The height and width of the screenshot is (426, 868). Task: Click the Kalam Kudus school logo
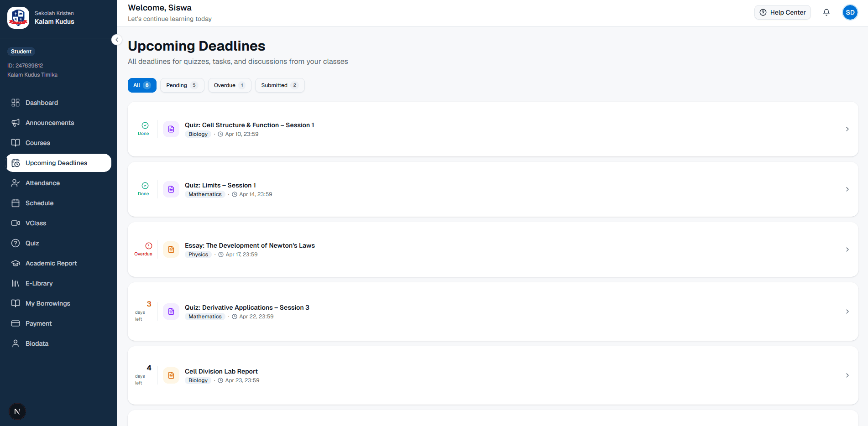point(18,18)
